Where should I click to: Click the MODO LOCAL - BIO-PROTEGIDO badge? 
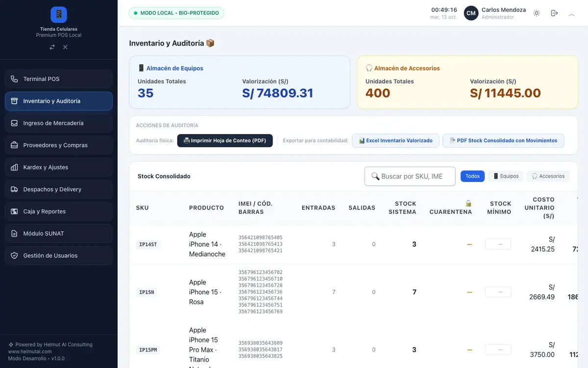click(x=176, y=13)
